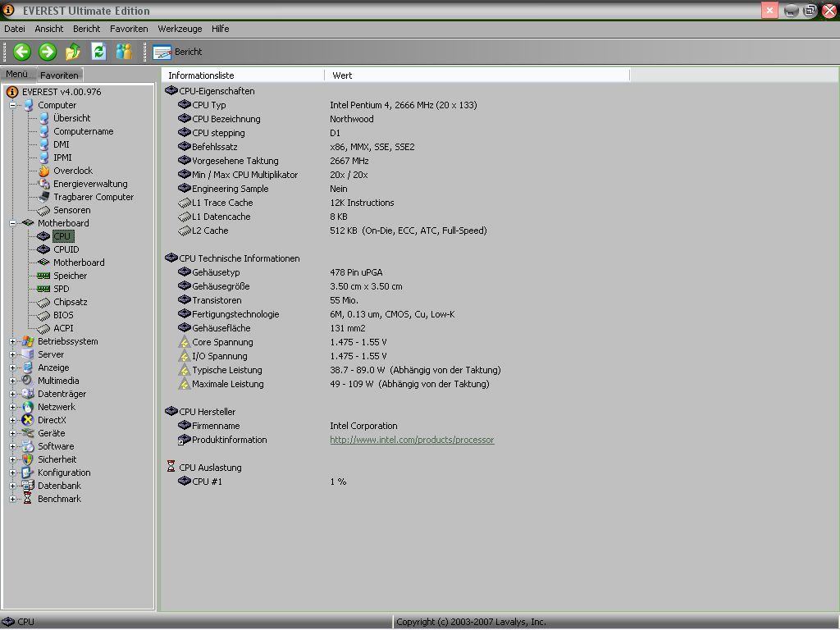Expand the Benchmark node

pyautogui.click(x=12, y=500)
